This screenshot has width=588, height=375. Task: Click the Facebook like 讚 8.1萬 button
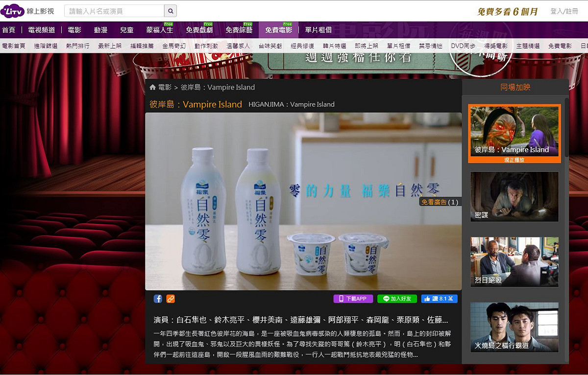pos(440,299)
